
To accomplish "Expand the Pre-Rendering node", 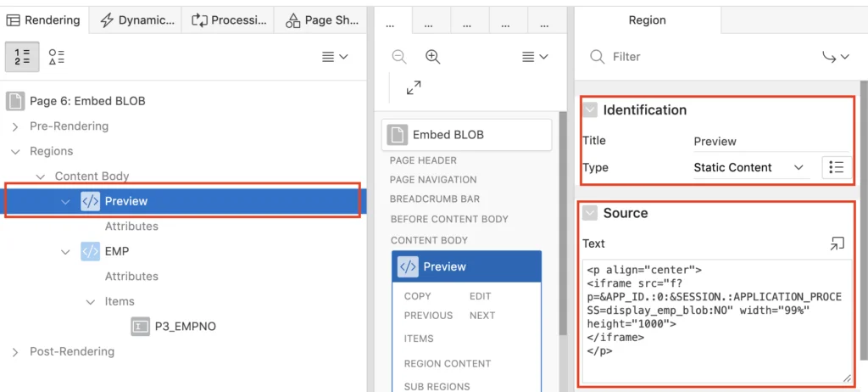I will [x=15, y=126].
